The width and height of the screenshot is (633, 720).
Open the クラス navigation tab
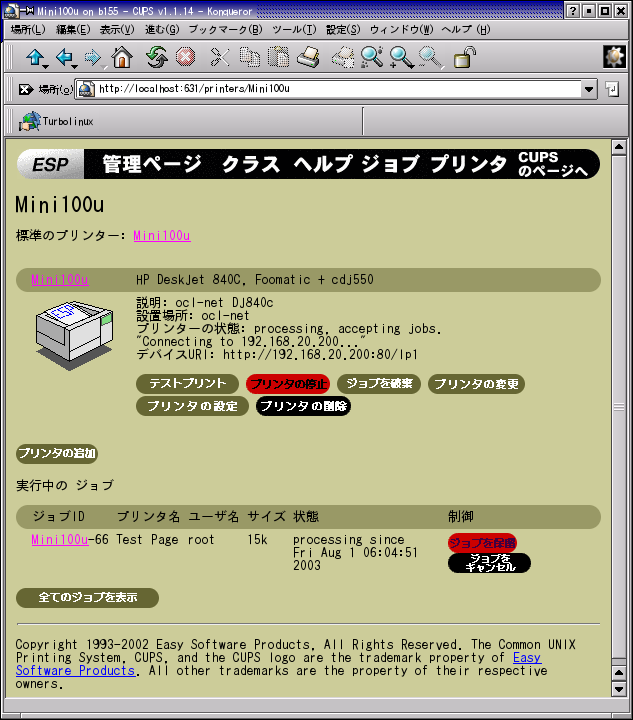point(251,164)
